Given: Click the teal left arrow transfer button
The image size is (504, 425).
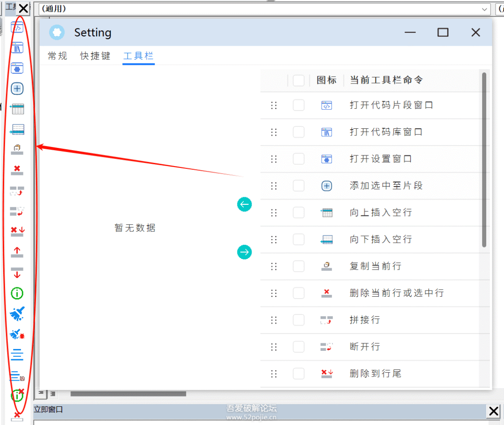Looking at the screenshot, I should click(244, 204).
